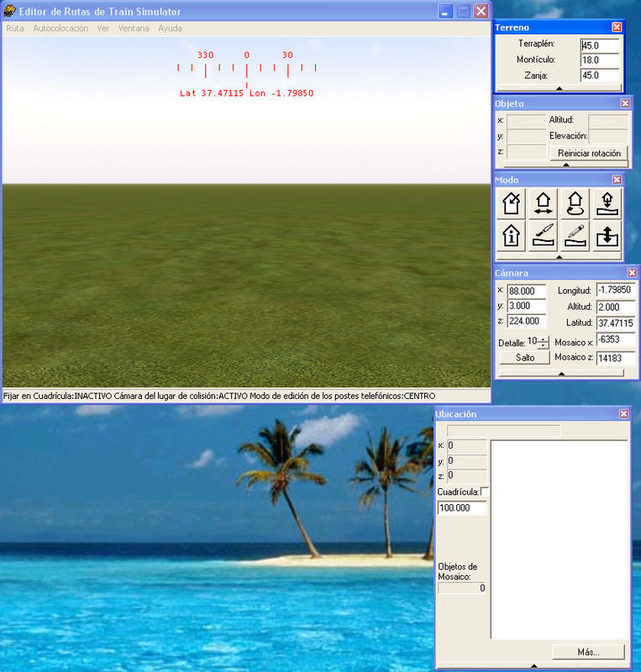Select the move object horizontally mode icon
The width and height of the screenshot is (641, 672).
click(543, 203)
